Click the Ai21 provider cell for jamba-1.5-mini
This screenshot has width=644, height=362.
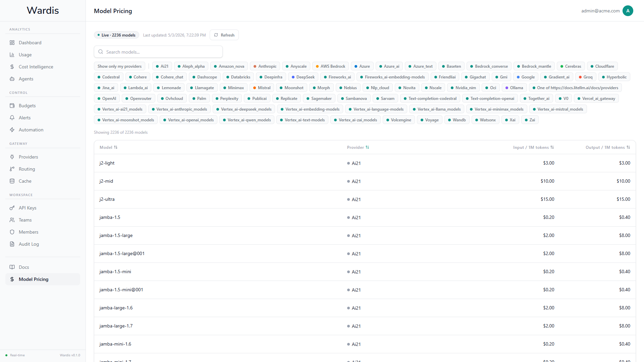(354, 272)
